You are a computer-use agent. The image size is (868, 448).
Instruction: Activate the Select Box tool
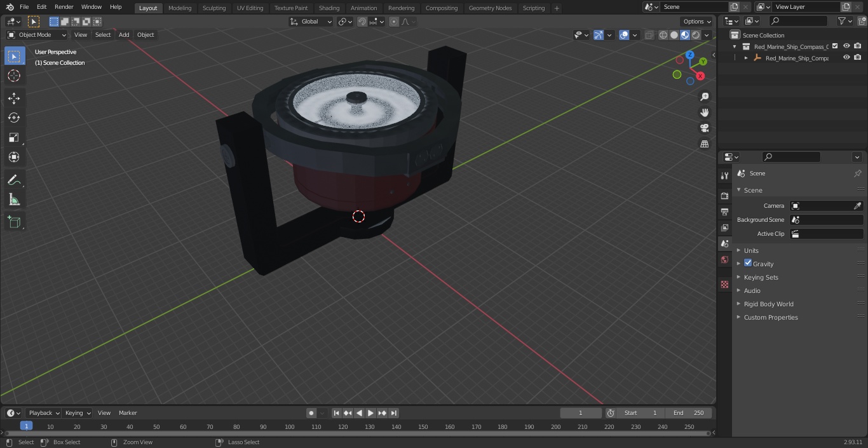(x=14, y=56)
